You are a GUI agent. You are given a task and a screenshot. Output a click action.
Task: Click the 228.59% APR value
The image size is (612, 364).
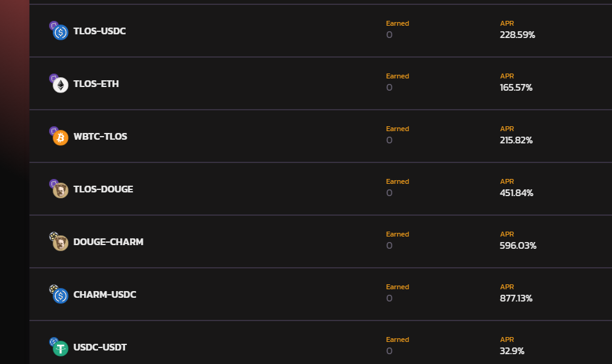coord(518,35)
